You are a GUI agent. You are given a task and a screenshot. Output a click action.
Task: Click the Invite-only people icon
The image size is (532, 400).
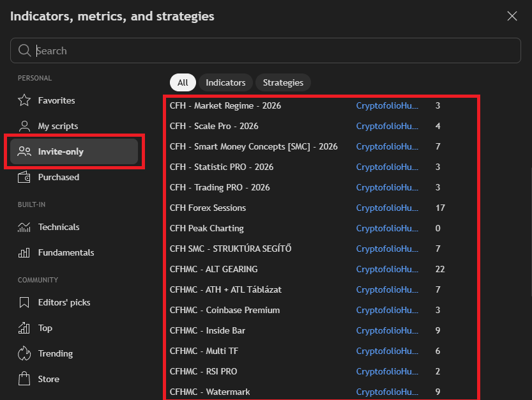tap(24, 151)
